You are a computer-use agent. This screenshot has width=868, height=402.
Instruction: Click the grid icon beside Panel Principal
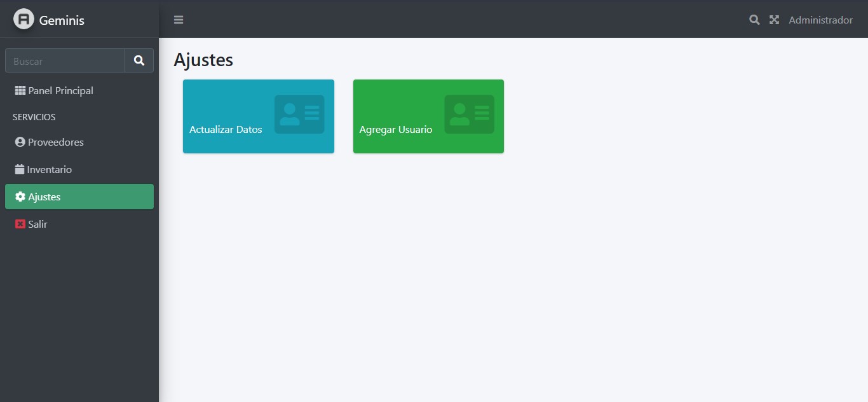pyautogui.click(x=20, y=91)
